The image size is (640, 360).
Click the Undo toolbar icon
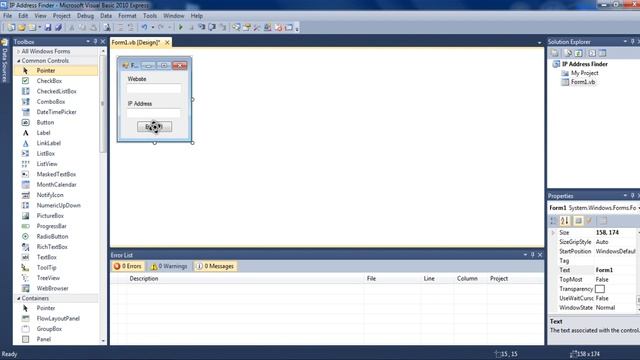(144, 28)
